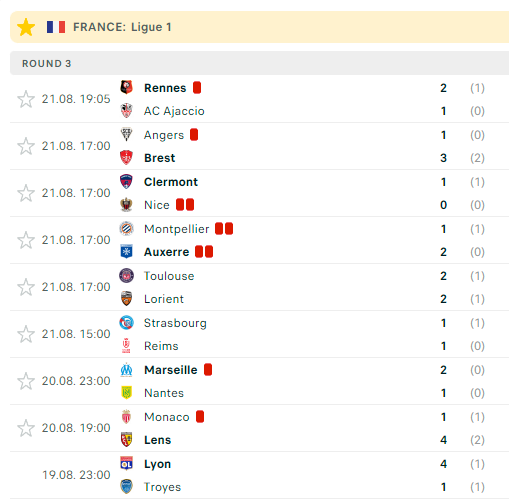This screenshot has height=504, width=509.
Task: Open the Lens team name
Action: tap(157, 440)
